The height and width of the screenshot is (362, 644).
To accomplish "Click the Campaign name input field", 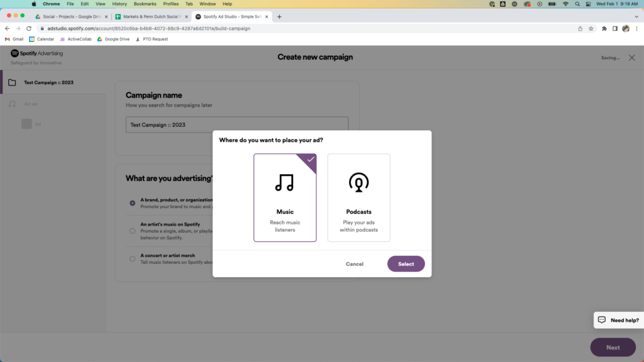I will tap(237, 125).
